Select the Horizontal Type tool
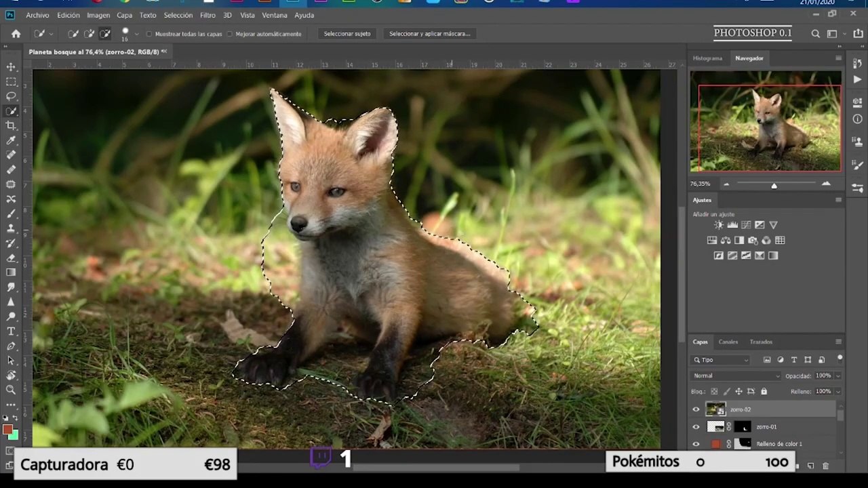Image resolution: width=868 pixels, height=488 pixels. [x=11, y=331]
